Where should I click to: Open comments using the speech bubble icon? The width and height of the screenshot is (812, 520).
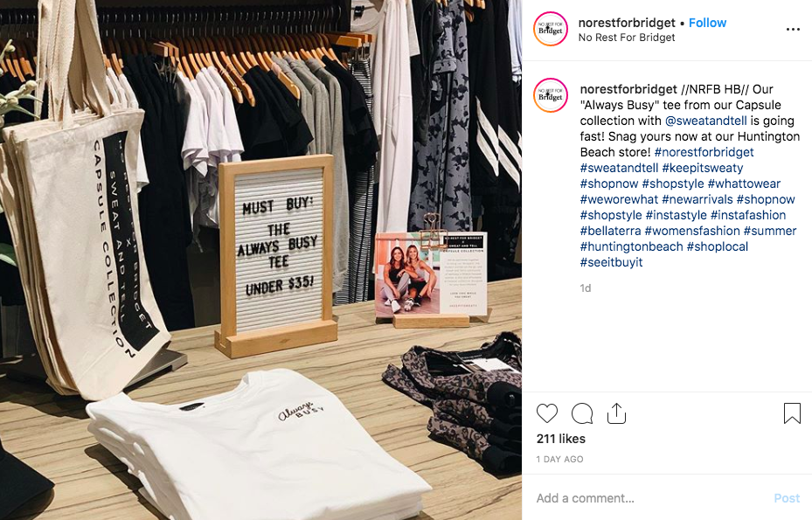point(582,413)
